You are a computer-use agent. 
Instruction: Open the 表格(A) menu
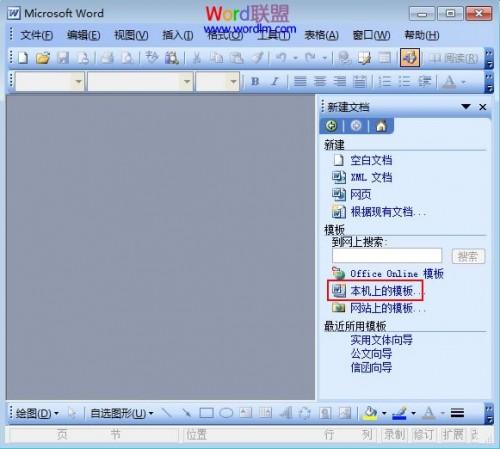(321, 35)
